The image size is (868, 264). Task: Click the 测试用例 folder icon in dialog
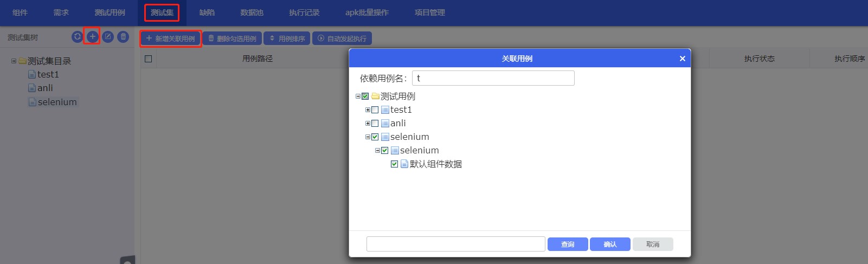375,96
